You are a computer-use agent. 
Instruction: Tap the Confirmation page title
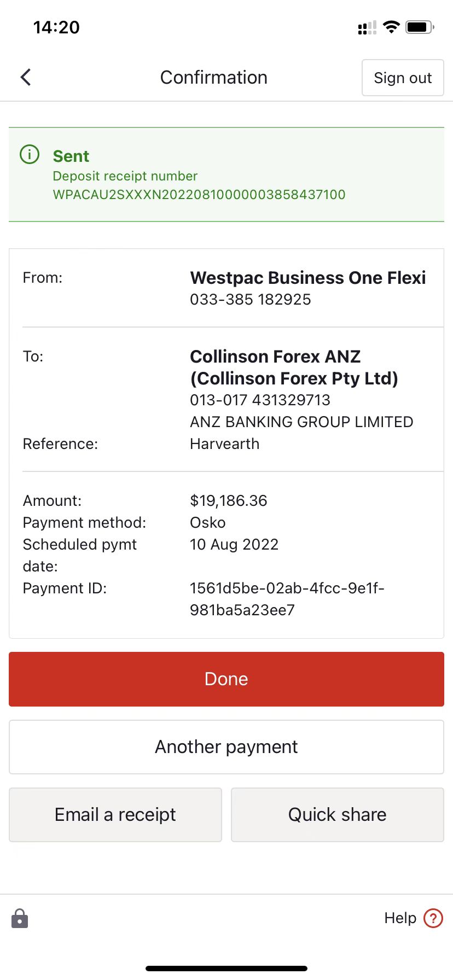[214, 78]
